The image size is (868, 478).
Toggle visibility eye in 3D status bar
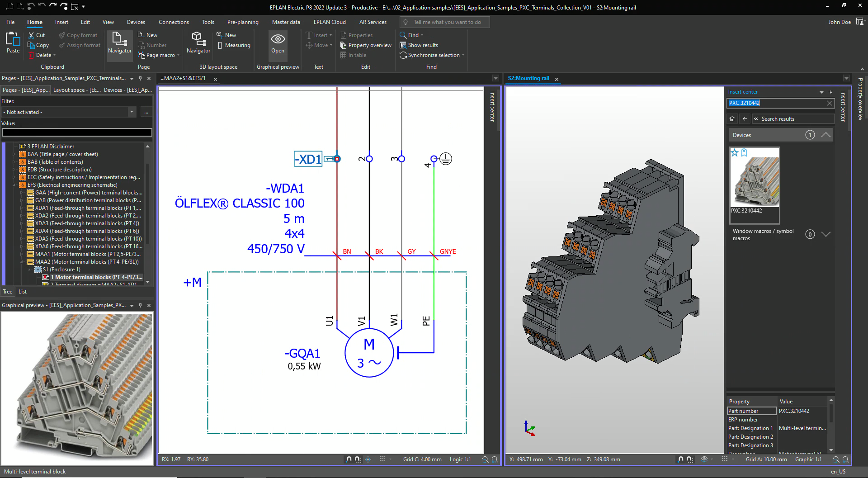(x=704, y=459)
